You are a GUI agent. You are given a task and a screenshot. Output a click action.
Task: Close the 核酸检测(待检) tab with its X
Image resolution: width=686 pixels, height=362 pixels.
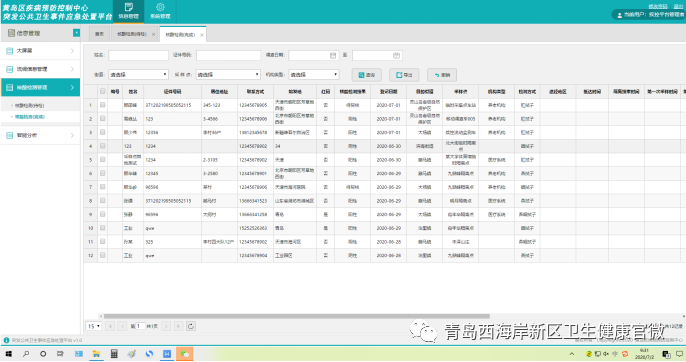click(x=154, y=35)
